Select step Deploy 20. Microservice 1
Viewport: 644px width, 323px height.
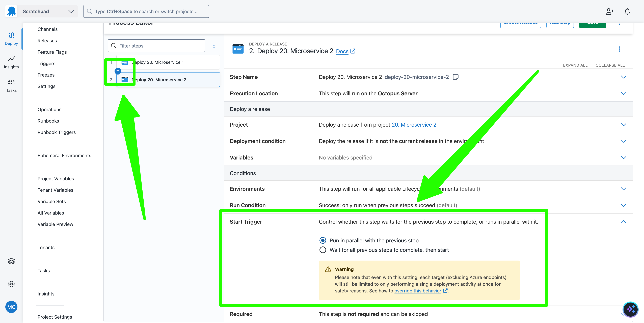(168, 62)
